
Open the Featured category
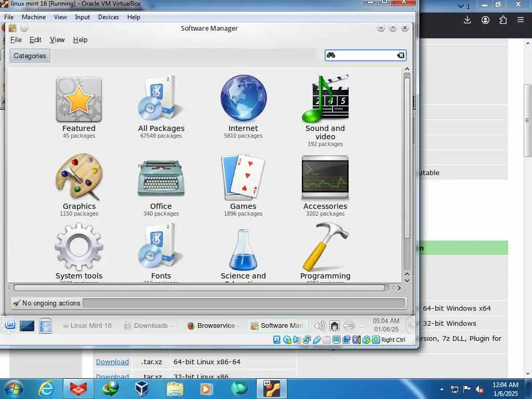pos(79,107)
